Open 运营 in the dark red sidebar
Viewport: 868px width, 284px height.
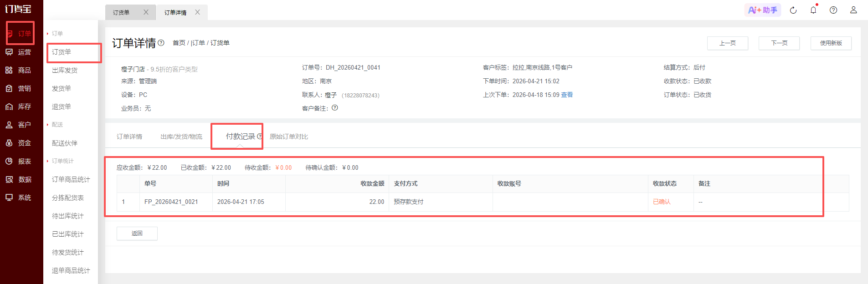[x=18, y=52]
